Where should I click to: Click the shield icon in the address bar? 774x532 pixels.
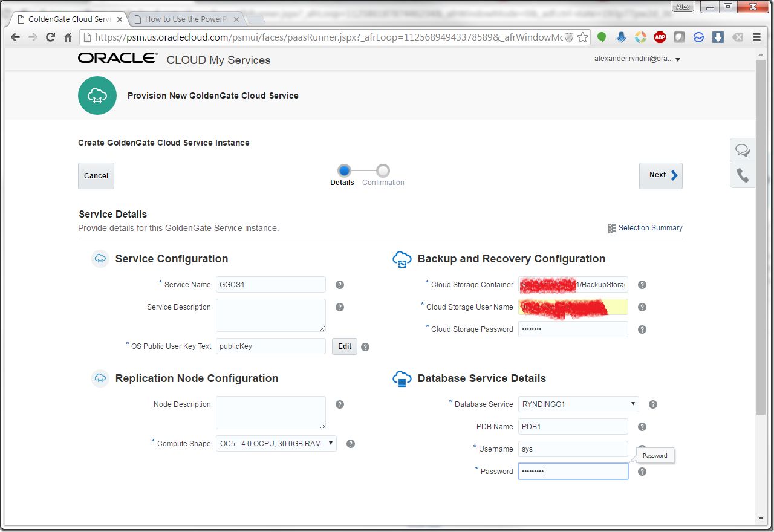tap(568, 37)
